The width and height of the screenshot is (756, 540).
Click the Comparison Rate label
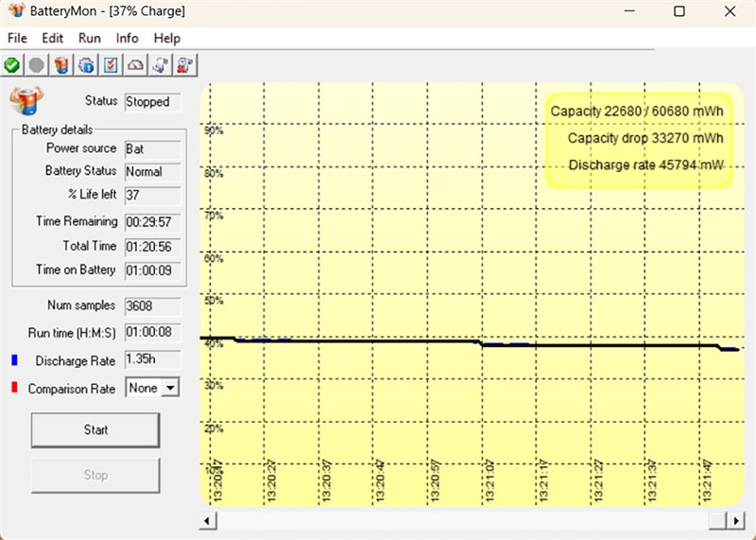tap(72, 389)
